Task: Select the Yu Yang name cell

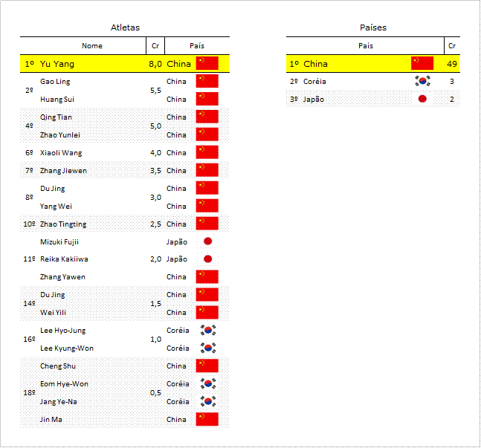Action: [57, 64]
